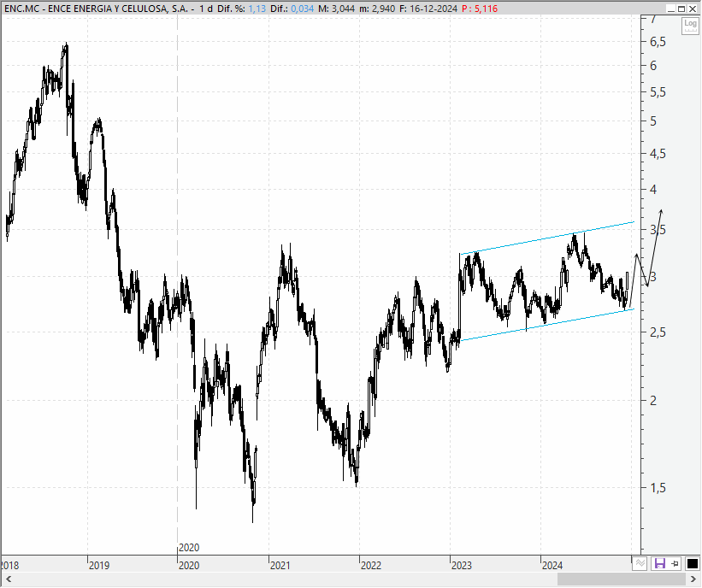The image size is (702, 588).
Task: Click the 2023 label on time axis
Action: pyautogui.click(x=462, y=566)
